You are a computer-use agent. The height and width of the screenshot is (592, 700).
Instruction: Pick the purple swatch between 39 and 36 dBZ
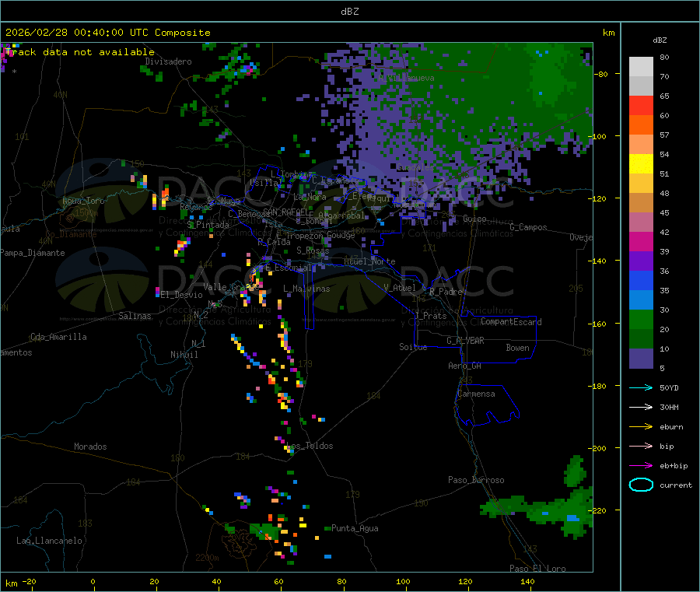click(x=641, y=261)
